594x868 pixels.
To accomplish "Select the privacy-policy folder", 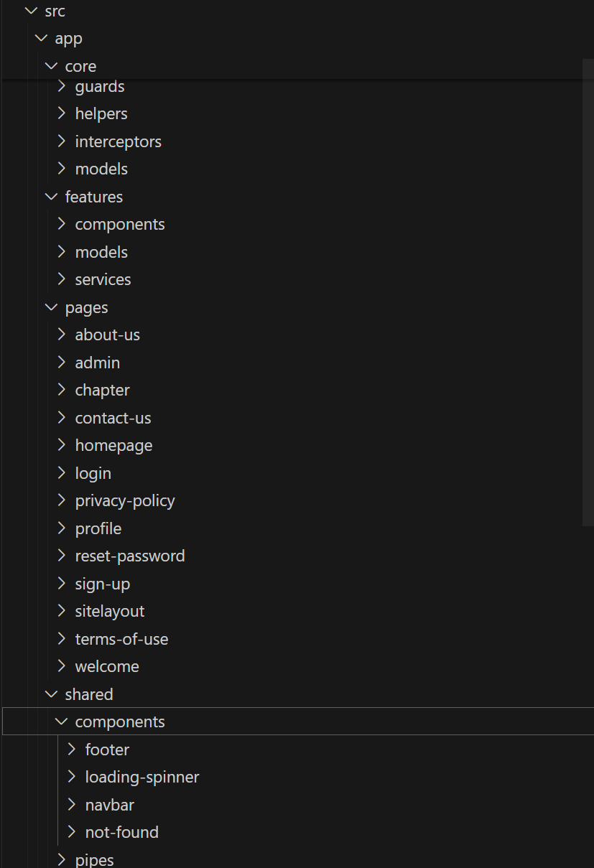I will [125, 500].
